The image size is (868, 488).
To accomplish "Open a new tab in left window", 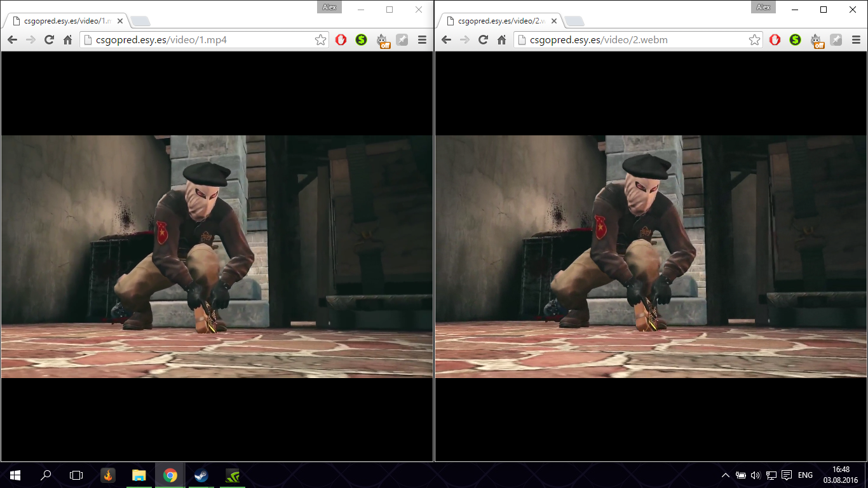I will [x=140, y=22].
